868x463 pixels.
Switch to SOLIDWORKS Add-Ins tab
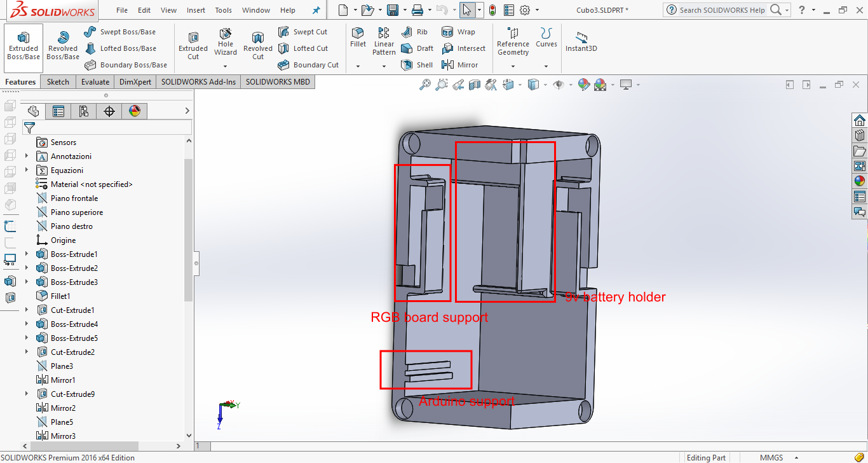point(198,81)
